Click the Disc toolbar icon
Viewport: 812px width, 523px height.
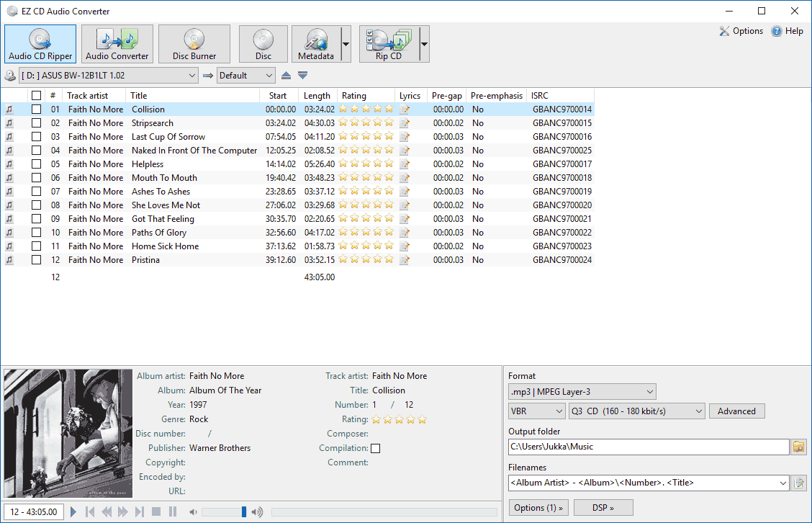pyautogui.click(x=263, y=44)
